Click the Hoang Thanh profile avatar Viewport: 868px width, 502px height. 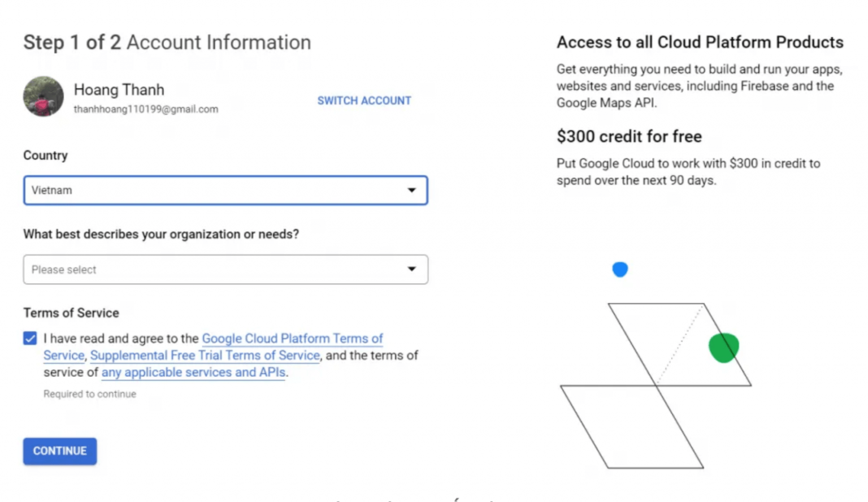tap(42, 97)
